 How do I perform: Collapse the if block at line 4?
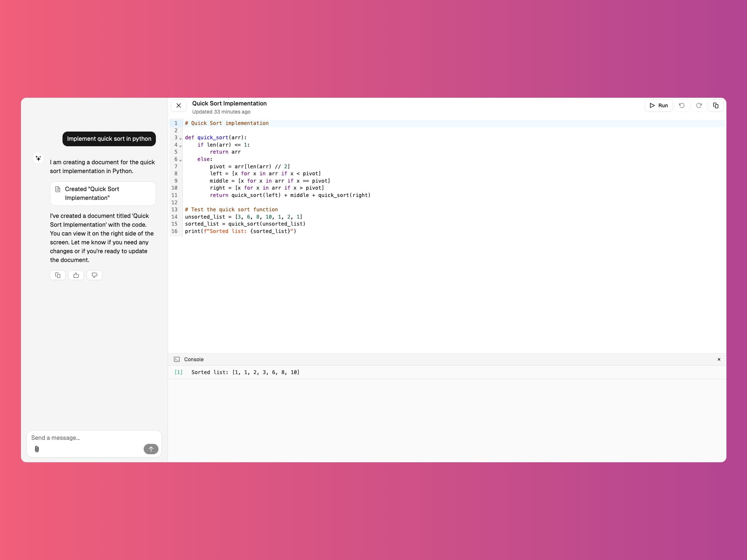180,146
